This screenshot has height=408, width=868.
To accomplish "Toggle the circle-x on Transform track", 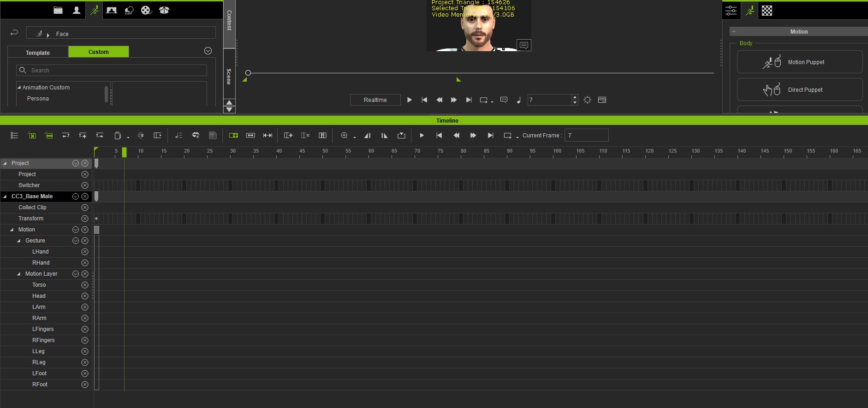I will (x=85, y=219).
